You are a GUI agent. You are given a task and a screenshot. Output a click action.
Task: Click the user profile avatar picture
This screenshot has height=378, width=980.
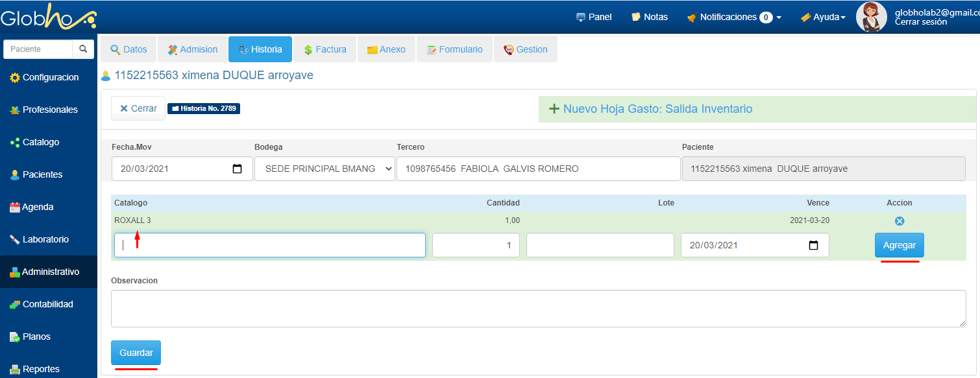871,17
